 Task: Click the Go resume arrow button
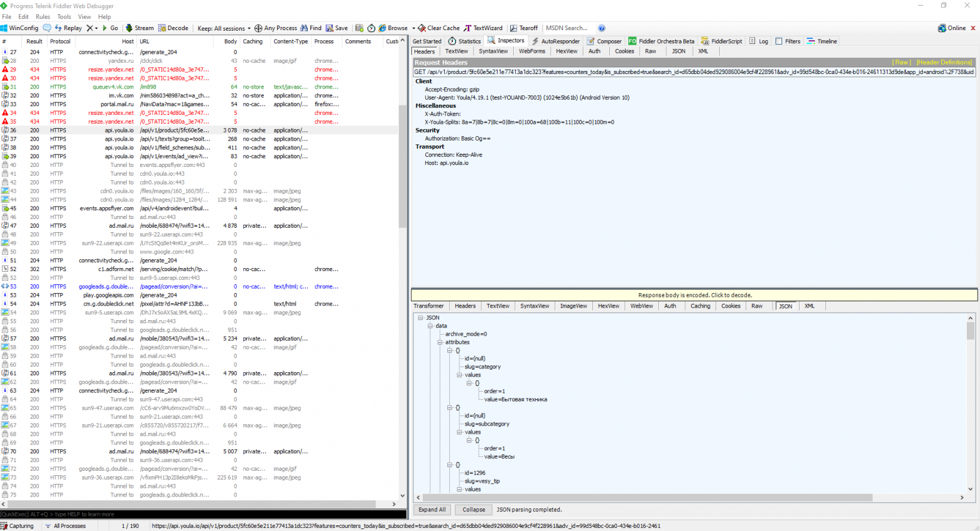tap(110, 28)
